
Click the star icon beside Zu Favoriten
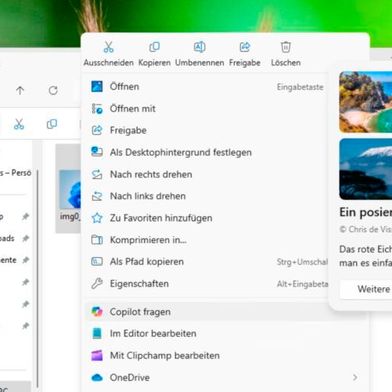97,218
